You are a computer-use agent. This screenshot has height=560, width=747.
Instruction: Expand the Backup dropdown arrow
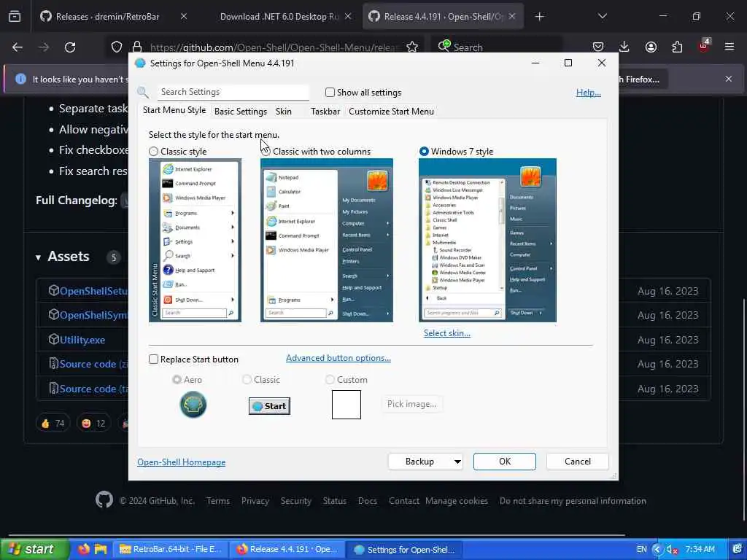[x=457, y=462]
